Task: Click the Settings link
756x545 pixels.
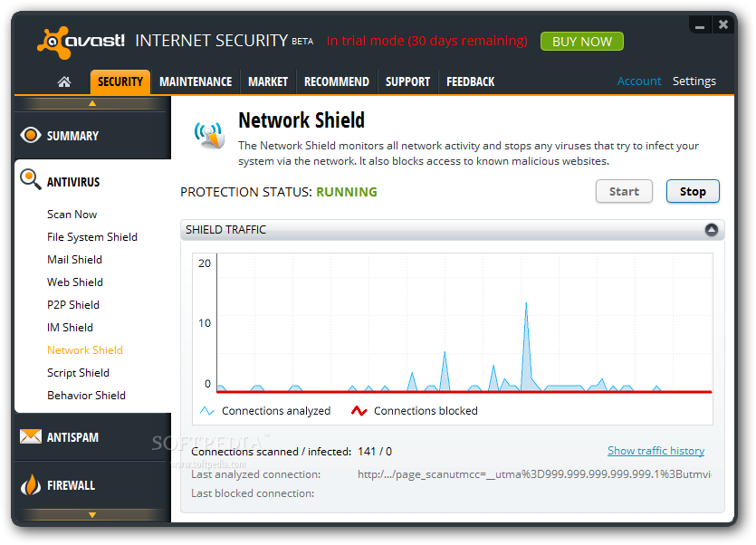Action: tap(694, 81)
